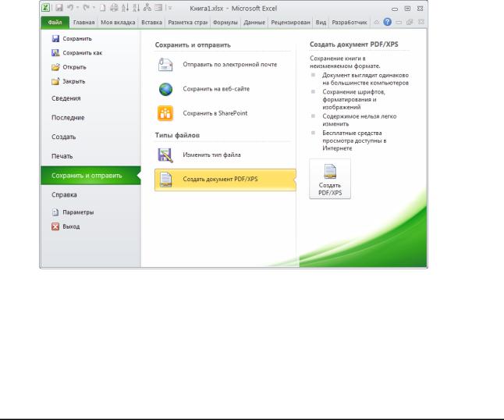Open the Файл tab
The image size is (504, 420).
(55, 23)
